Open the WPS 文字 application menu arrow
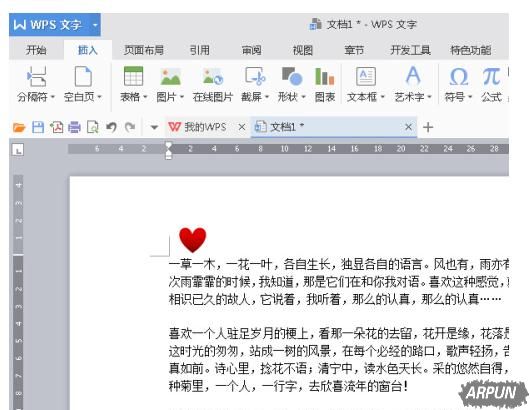Screen dimensions: 530x410 pos(95,25)
